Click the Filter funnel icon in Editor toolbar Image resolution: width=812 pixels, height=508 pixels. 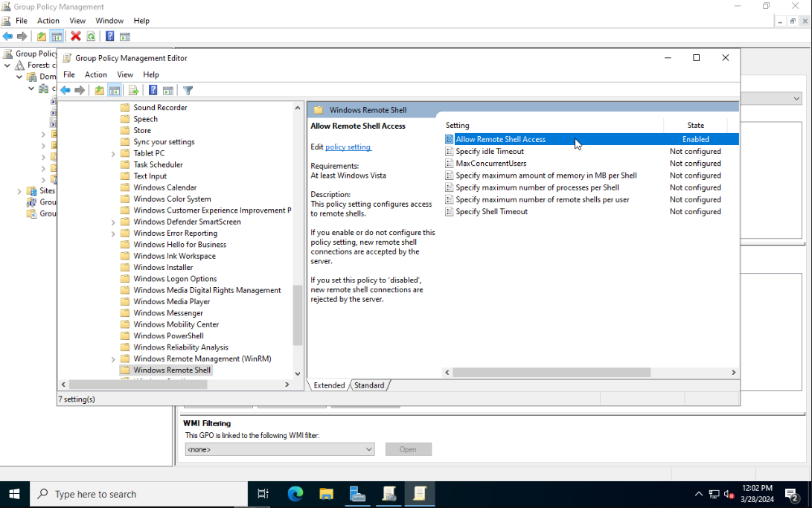tap(188, 91)
